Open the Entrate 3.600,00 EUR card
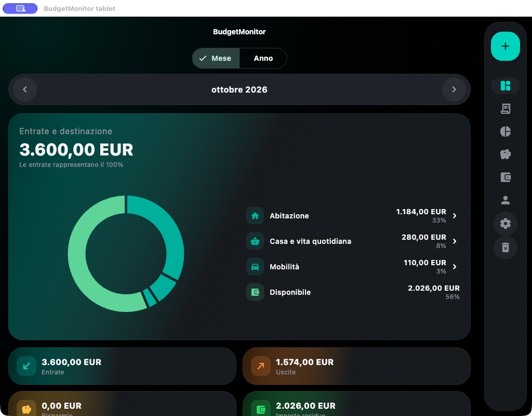 (122, 366)
